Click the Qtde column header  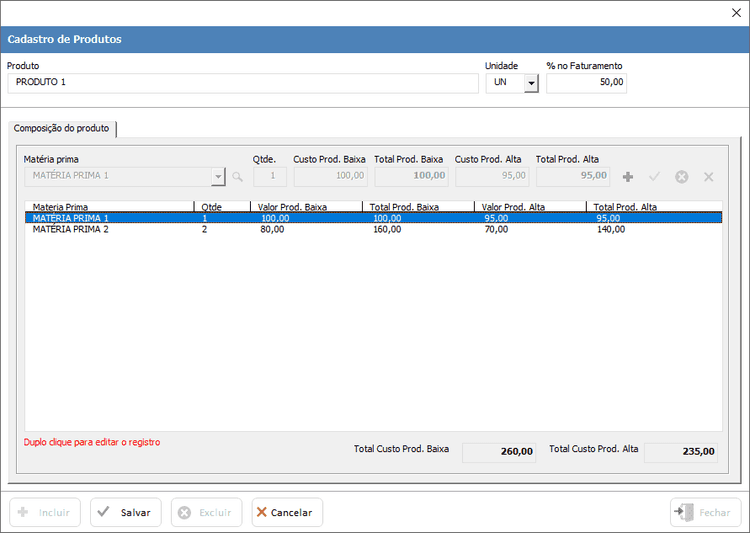tap(222, 207)
